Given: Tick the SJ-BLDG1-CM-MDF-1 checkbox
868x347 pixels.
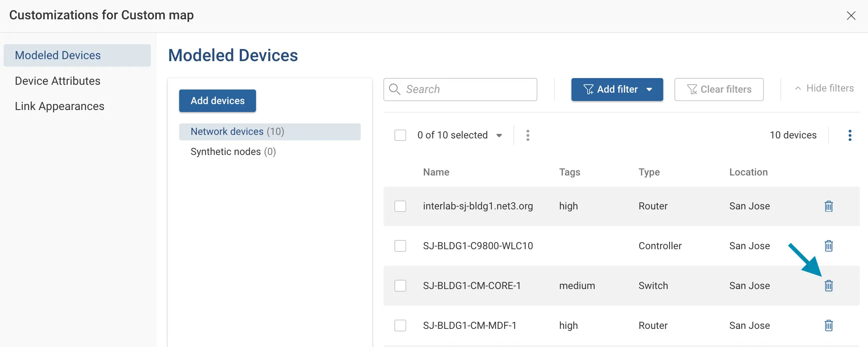Looking at the screenshot, I should (x=400, y=326).
